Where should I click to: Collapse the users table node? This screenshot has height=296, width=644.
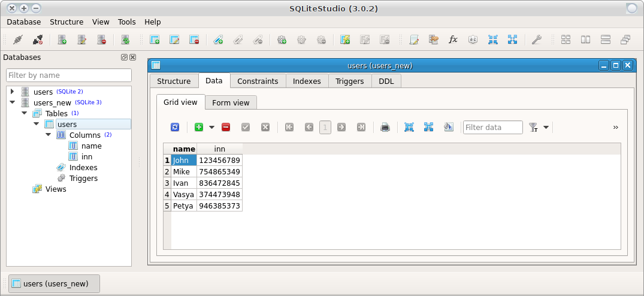36,123
